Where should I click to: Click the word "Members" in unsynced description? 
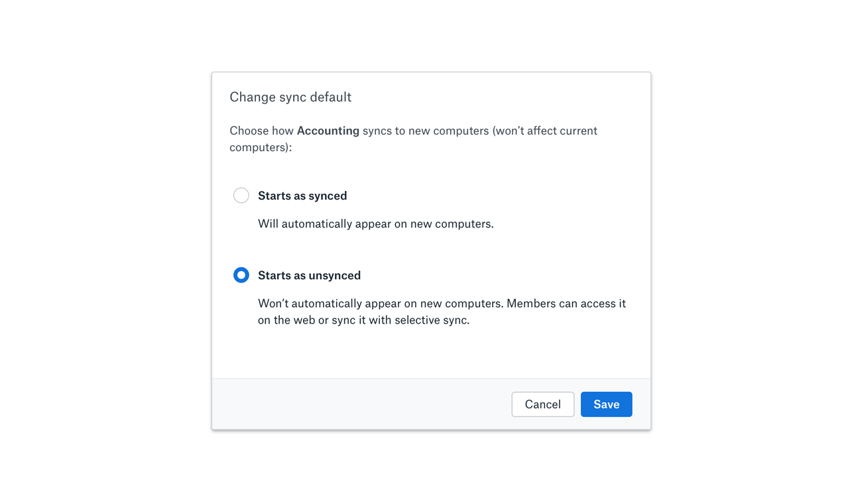point(530,304)
